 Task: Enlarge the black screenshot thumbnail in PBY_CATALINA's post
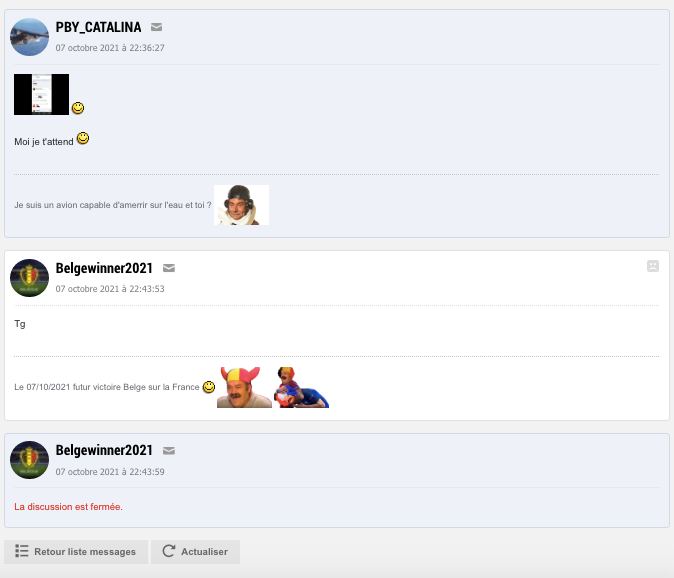point(41,95)
